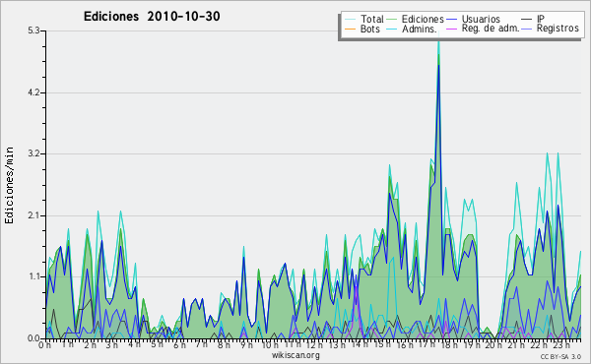
Task: Click the orange Bots legend color line
Action: click(x=350, y=29)
